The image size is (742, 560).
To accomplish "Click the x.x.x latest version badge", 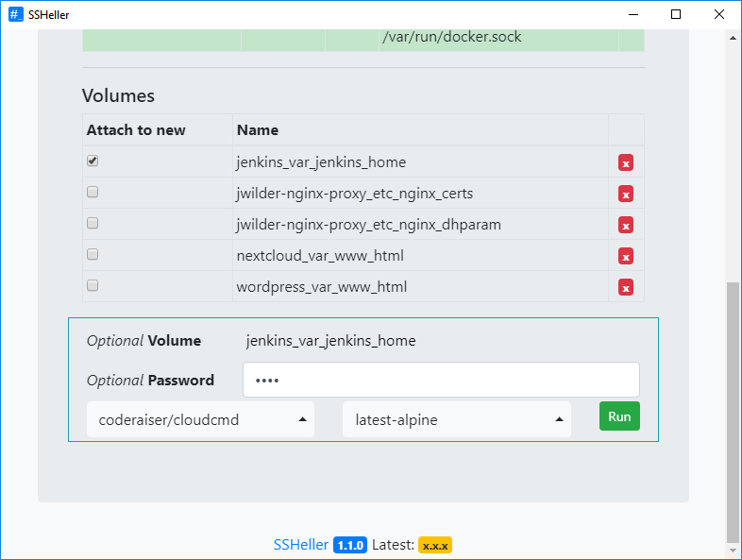I will click(x=435, y=545).
